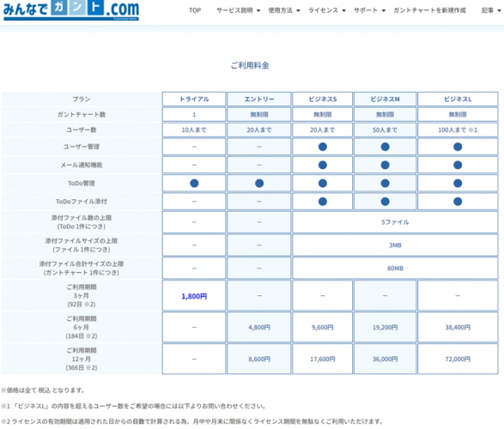Screen dimensions: 504x429
Task: Click the 価格は全て税込 note
Action: coord(43,390)
